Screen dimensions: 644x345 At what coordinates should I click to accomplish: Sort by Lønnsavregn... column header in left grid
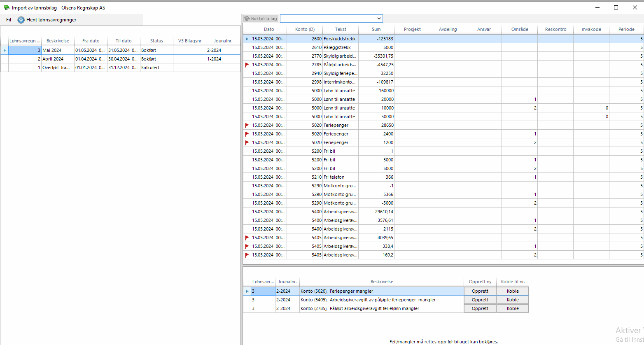[x=25, y=41]
